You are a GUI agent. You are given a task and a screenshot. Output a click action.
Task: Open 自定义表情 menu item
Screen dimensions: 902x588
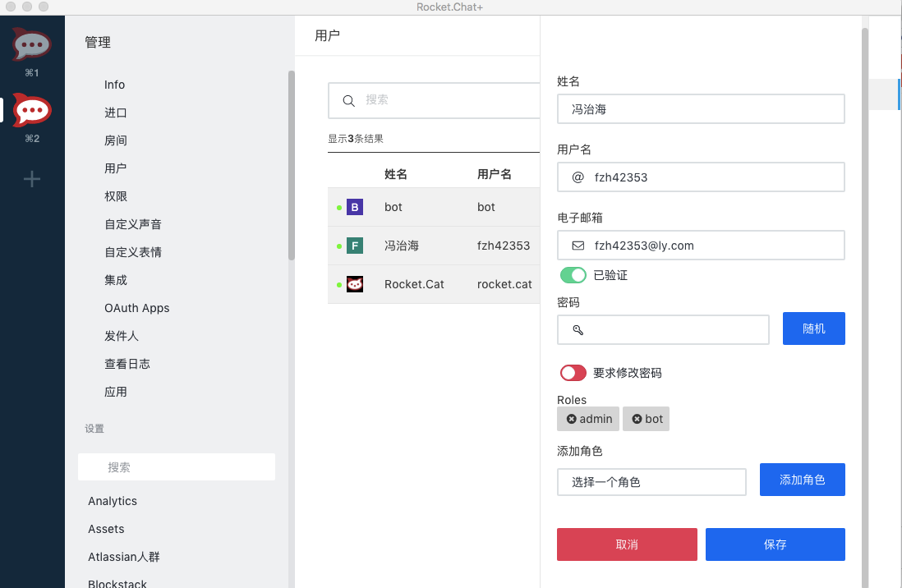(133, 252)
